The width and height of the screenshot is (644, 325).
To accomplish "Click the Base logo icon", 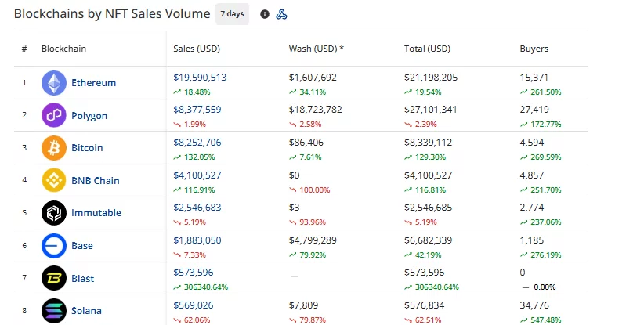I will coord(54,246).
